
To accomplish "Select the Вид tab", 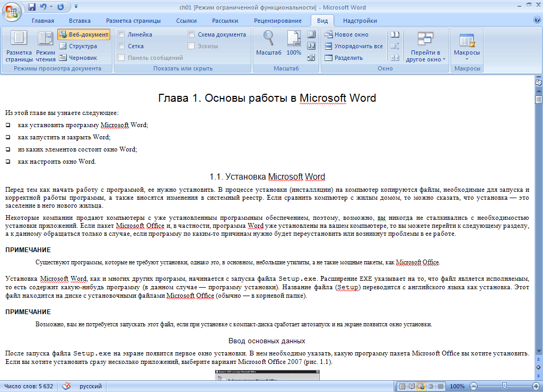I will [322, 21].
